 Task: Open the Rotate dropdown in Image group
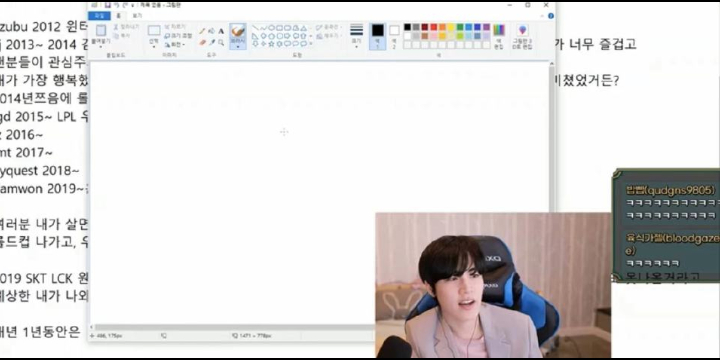point(174,45)
